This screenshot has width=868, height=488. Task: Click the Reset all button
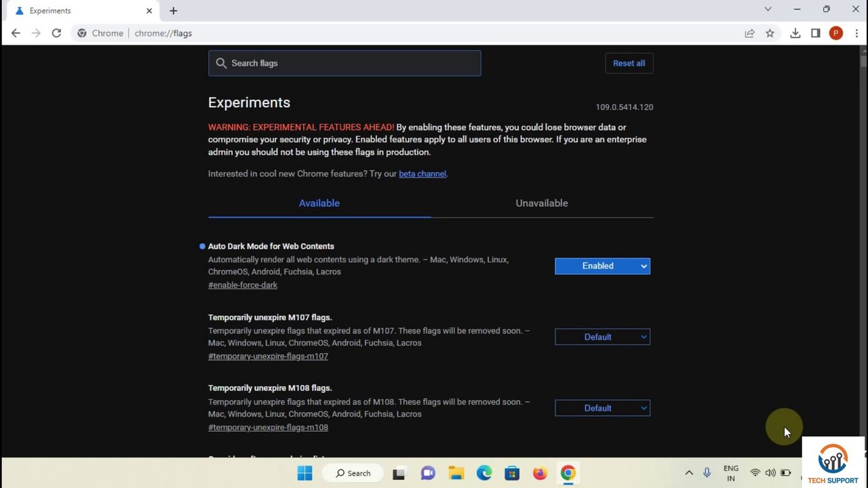tap(629, 63)
